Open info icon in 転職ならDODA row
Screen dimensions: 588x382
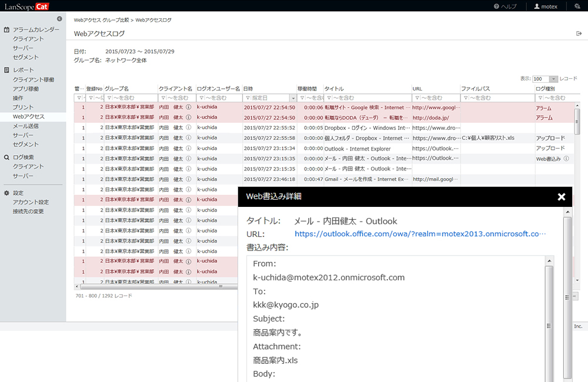click(189, 118)
